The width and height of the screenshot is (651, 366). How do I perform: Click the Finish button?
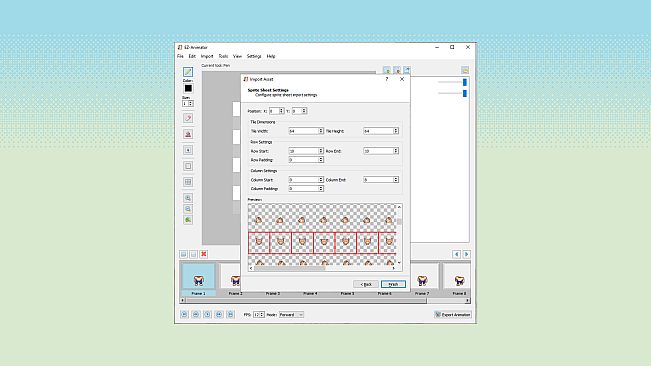pyautogui.click(x=393, y=284)
